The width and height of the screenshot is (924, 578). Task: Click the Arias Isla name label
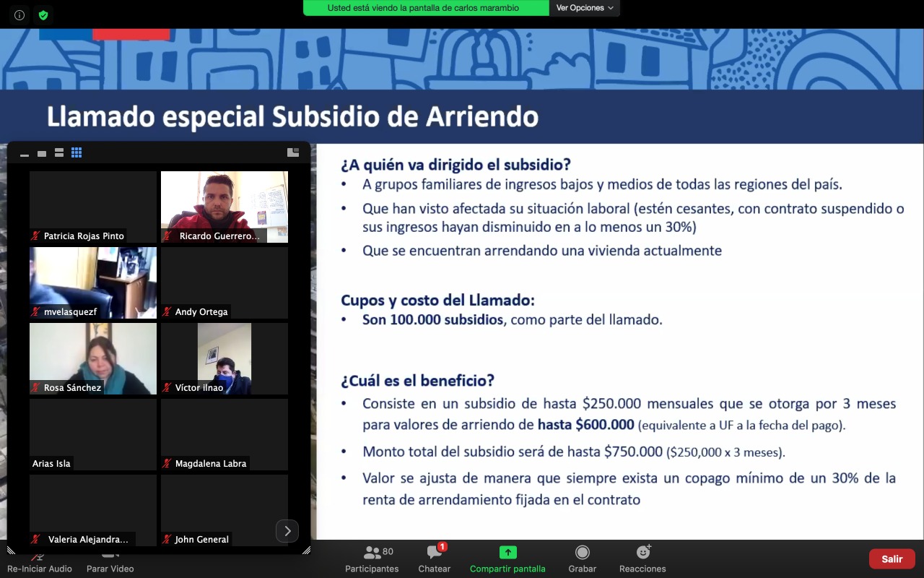click(52, 464)
